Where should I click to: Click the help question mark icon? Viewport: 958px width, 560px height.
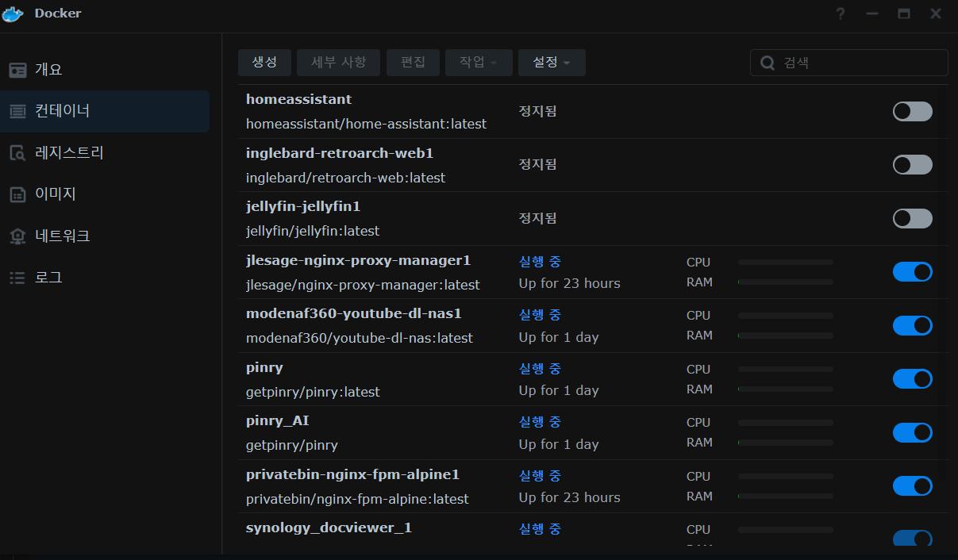pos(841,14)
